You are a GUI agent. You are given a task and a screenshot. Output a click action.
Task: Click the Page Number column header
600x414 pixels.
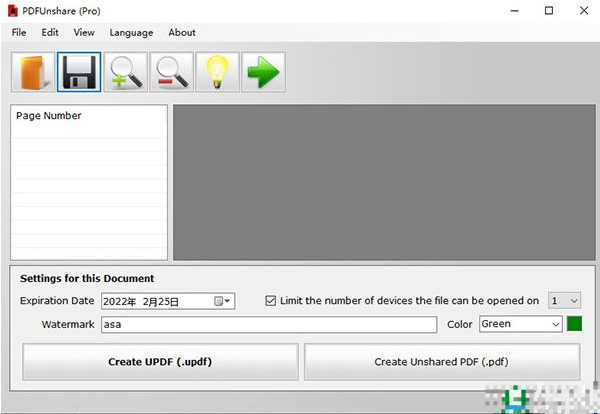tap(49, 116)
